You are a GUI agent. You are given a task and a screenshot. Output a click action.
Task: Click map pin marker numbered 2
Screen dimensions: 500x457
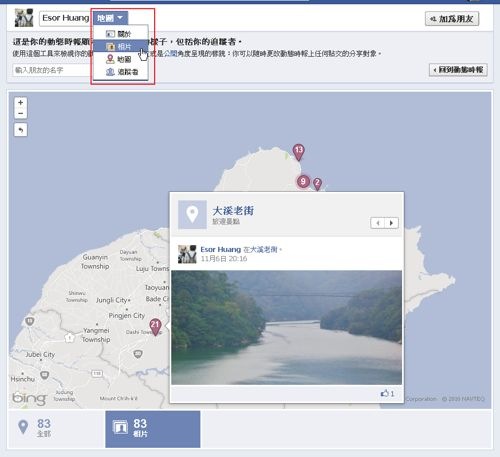[317, 183]
